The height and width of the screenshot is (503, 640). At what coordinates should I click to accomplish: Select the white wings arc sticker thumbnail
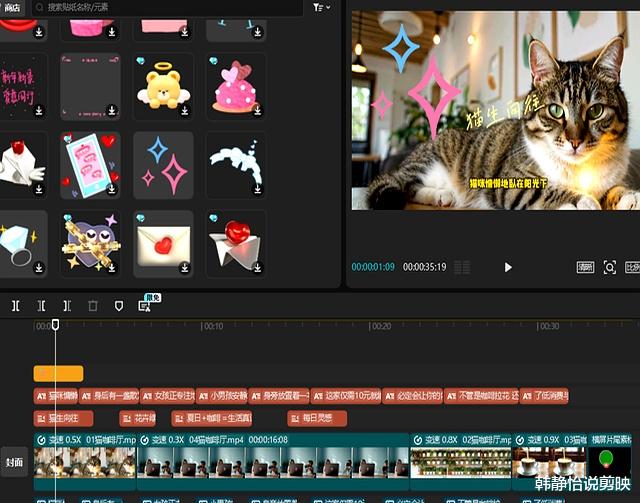236,165
